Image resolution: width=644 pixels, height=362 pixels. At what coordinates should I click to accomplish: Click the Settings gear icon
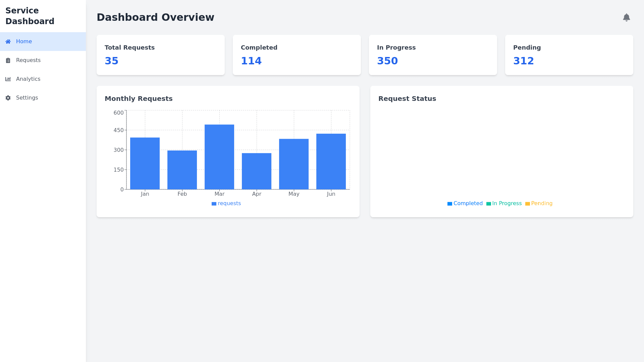pos(8,98)
